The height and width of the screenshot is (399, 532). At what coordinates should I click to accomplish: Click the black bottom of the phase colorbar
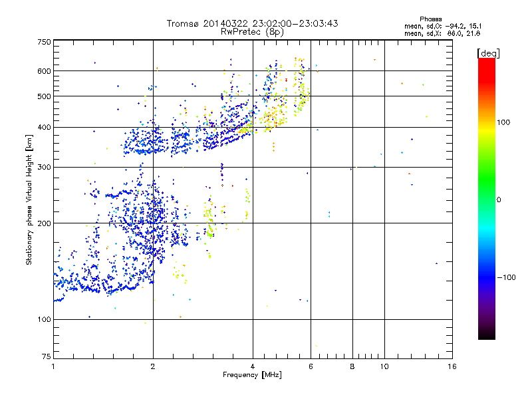(487, 335)
